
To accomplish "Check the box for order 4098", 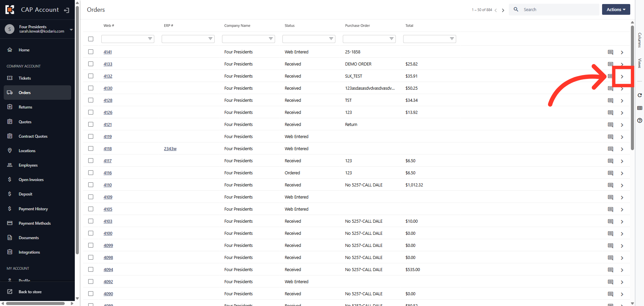I will tap(91, 257).
